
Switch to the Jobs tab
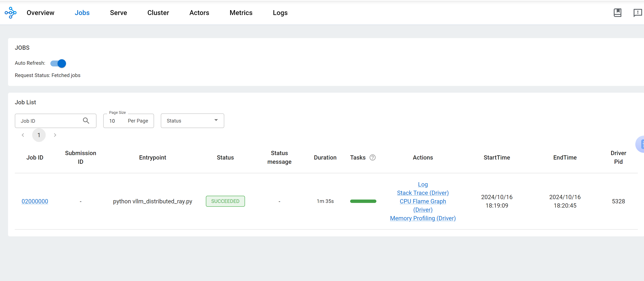click(82, 13)
